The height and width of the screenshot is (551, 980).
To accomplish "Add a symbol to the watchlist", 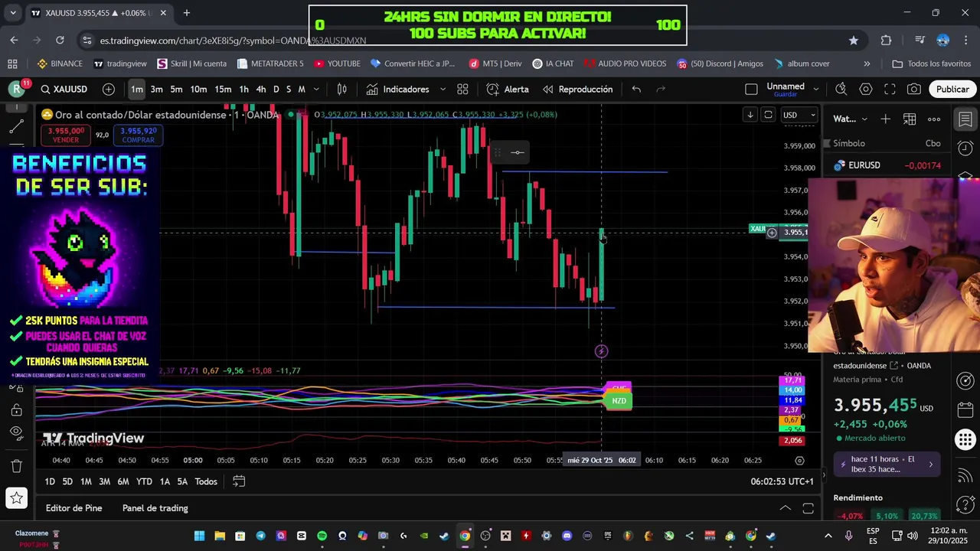I will (x=885, y=119).
